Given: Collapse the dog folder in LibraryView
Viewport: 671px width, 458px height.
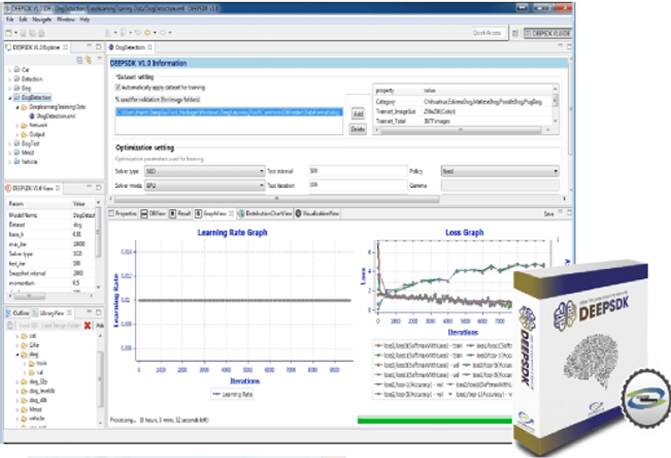Looking at the screenshot, I should [x=17, y=354].
